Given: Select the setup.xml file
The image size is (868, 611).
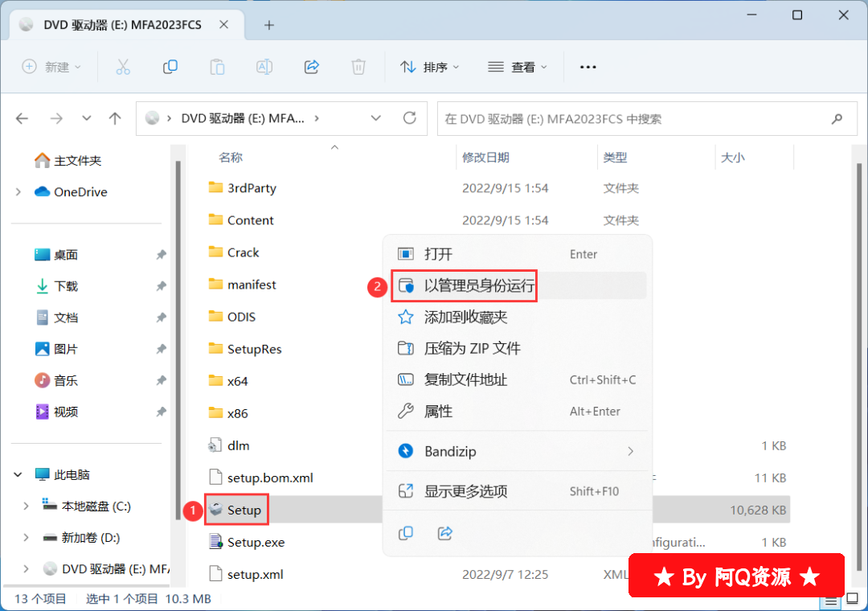Looking at the screenshot, I should (x=246, y=575).
